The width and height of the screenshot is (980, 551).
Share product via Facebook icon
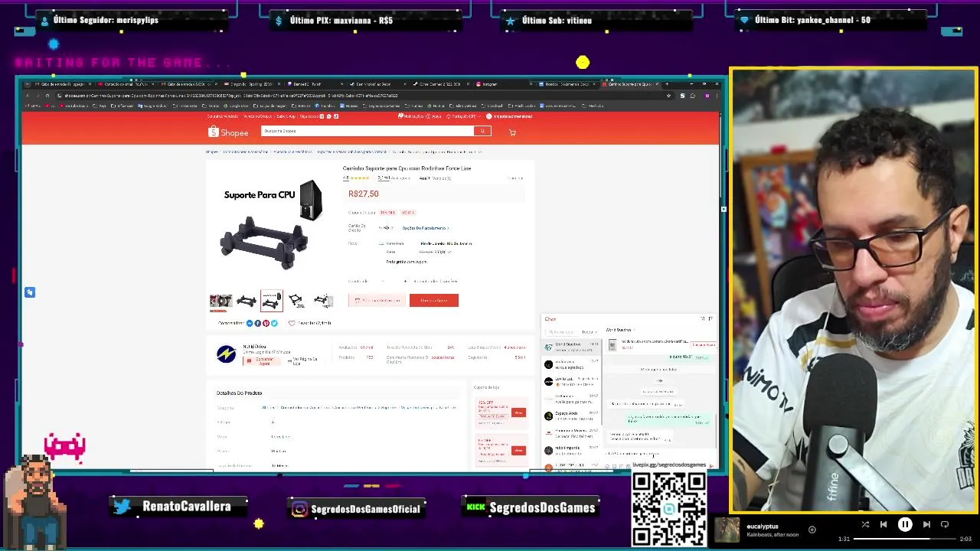coord(258,324)
